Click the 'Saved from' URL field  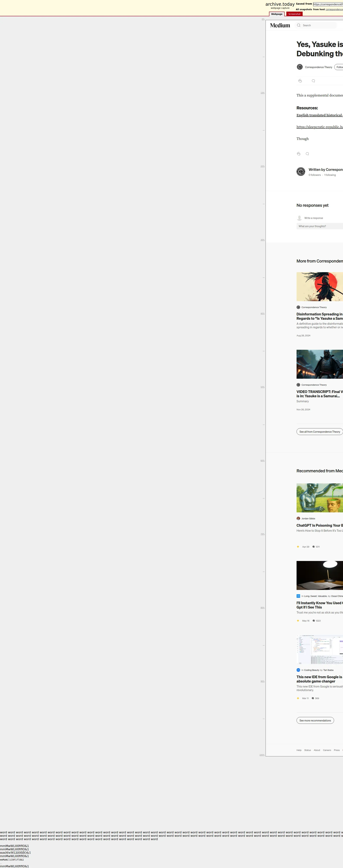[x=328, y=4]
